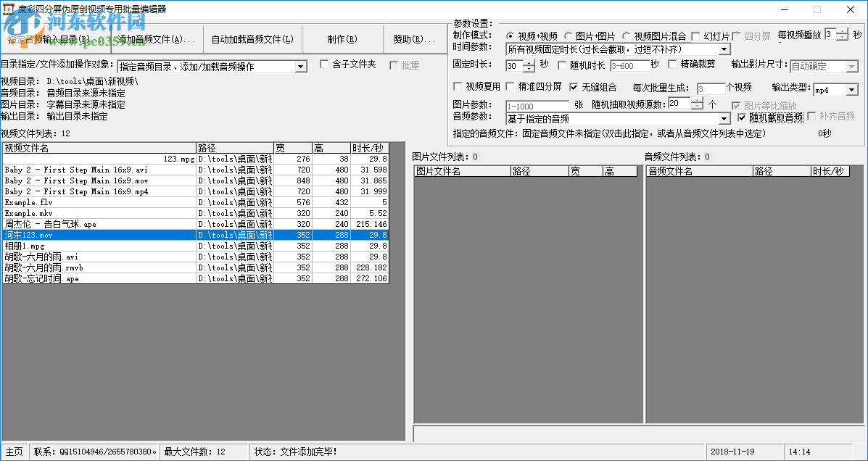This screenshot has height=461, width=868.
Task: Select Baby 2 - First Step Main 16x9.avi
Action: (196, 170)
